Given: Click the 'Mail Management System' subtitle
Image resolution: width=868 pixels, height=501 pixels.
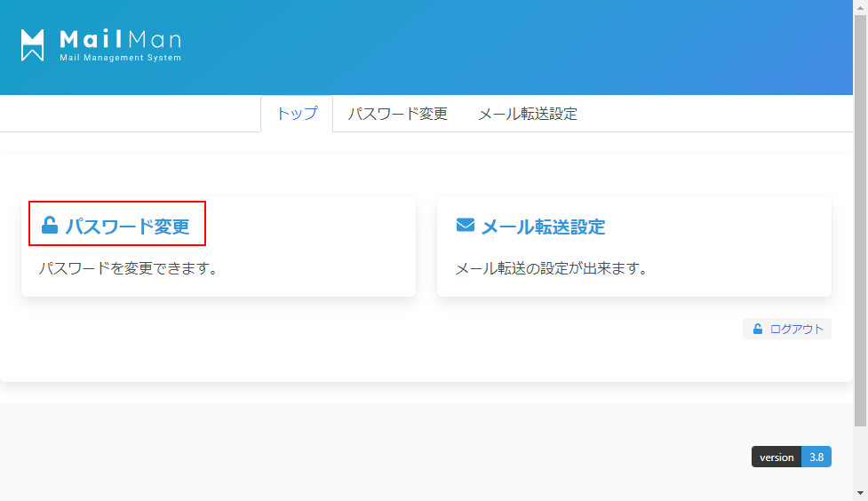Looking at the screenshot, I should [120, 59].
